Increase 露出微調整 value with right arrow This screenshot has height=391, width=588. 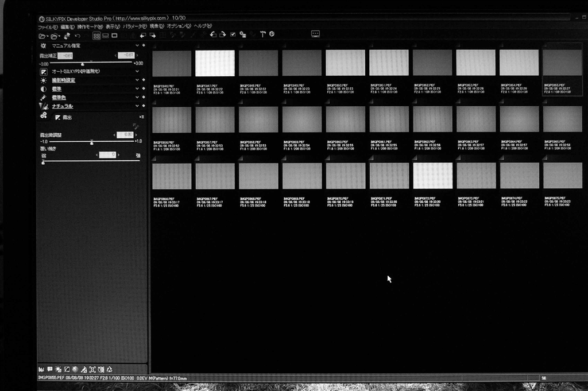pyautogui.click(x=136, y=134)
